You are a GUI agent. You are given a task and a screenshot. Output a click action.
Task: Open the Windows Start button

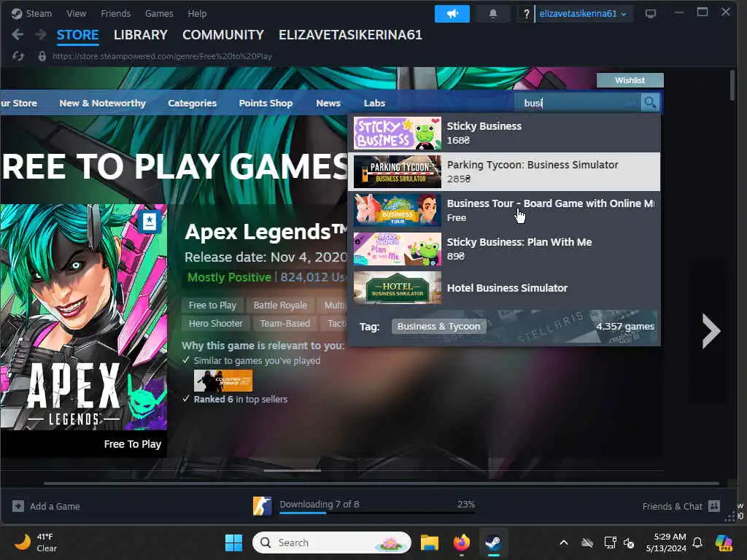point(233,542)
